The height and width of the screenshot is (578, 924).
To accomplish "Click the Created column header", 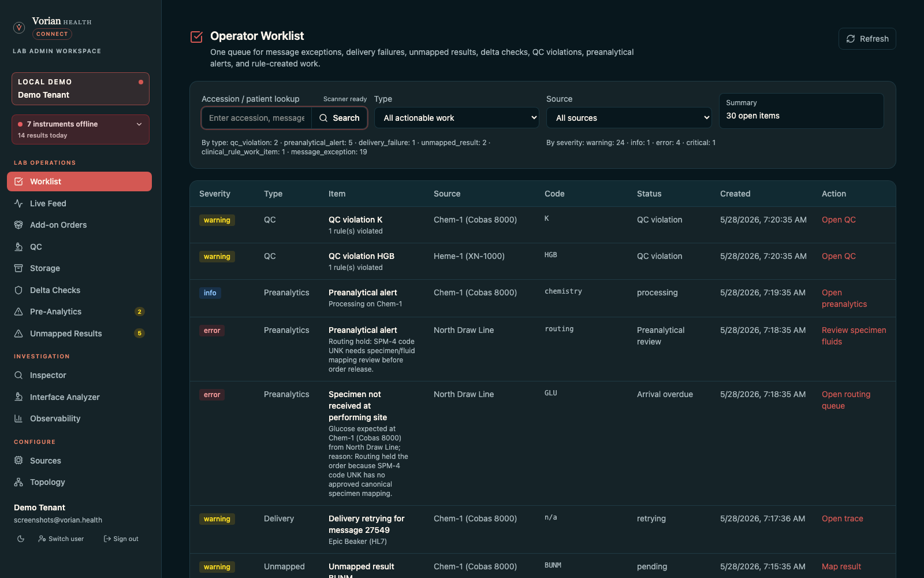I will coord(735,194).
